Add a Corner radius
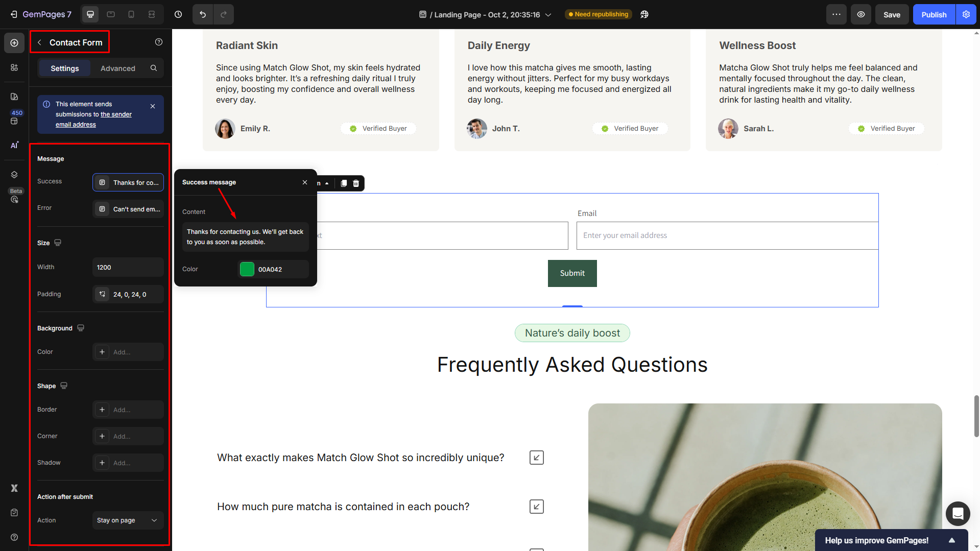Viewport: 980px width, 551px height. (x=128, y=436)
